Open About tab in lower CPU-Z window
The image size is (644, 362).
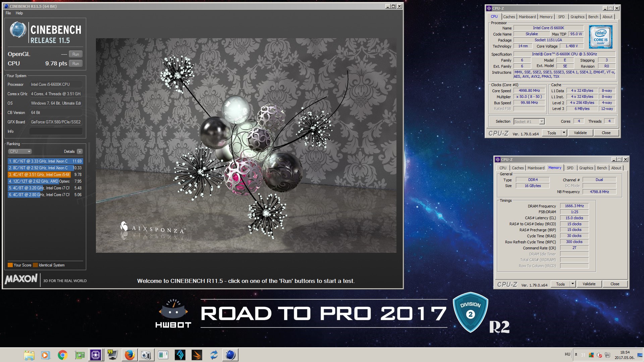click(616, 168)
